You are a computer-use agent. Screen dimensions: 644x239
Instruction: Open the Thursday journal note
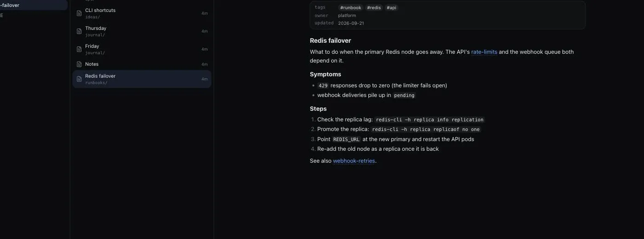coord(142,31)
